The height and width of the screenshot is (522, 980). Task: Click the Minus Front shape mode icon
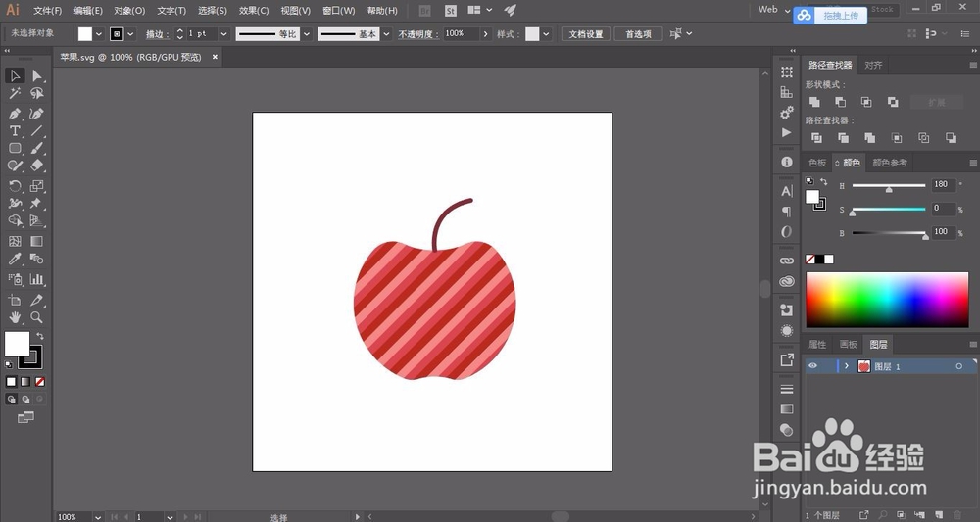(x=841, y=102)
